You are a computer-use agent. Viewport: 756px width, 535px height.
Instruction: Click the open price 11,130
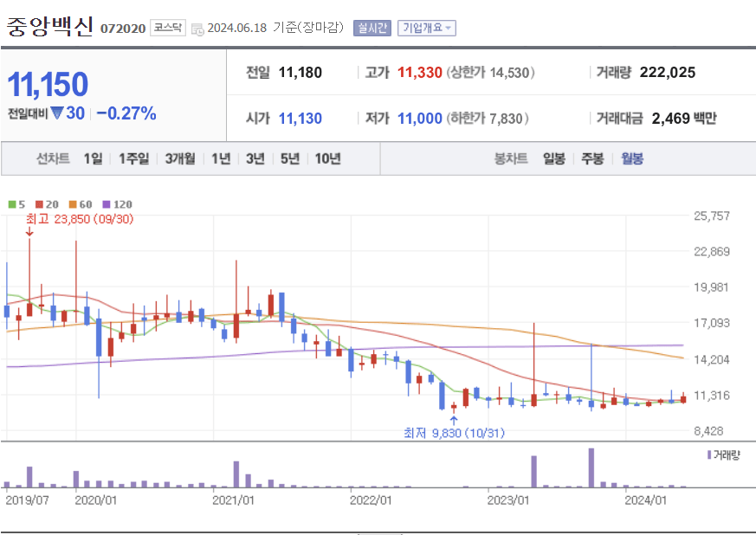(x=300, y=119)
